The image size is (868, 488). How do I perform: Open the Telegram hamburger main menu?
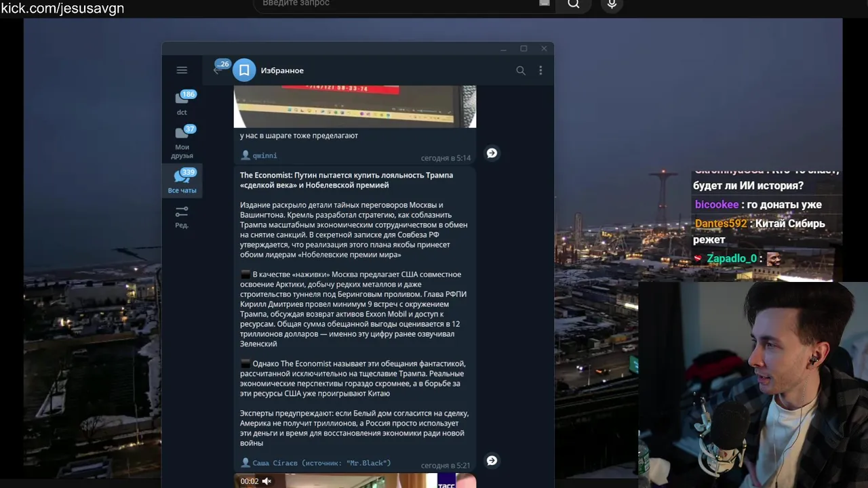(182, 70)
